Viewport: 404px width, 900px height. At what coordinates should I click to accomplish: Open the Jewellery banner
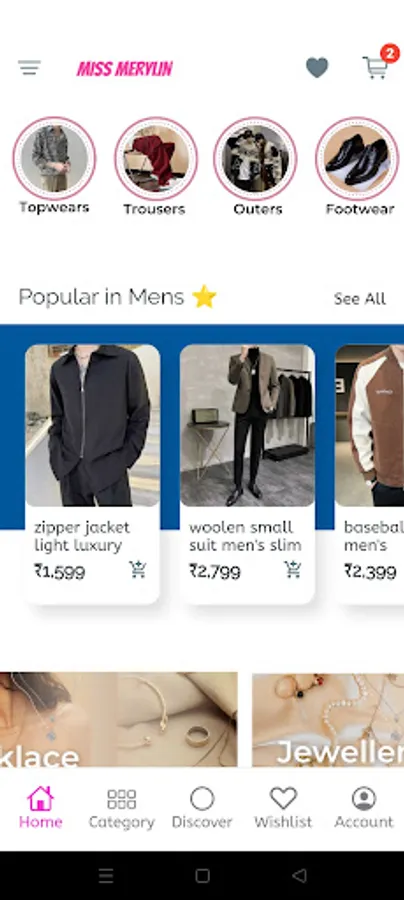(x=328, y=719)
